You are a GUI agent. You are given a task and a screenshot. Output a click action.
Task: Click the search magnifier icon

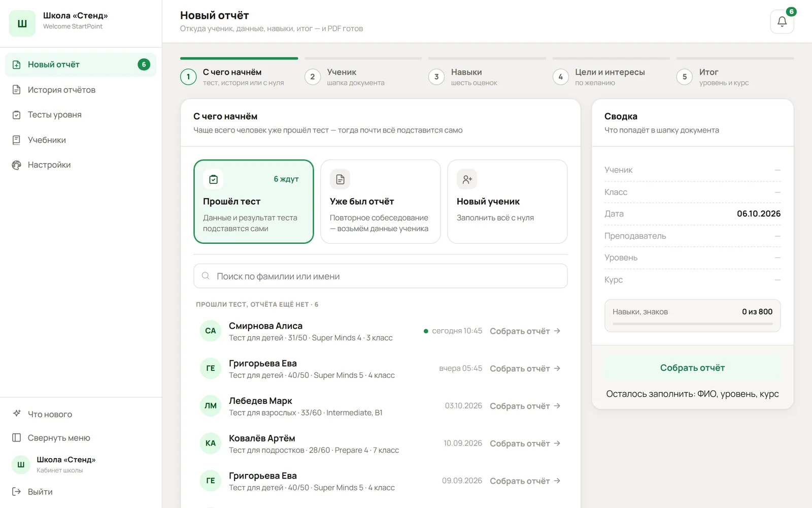[x=206, y=276]
